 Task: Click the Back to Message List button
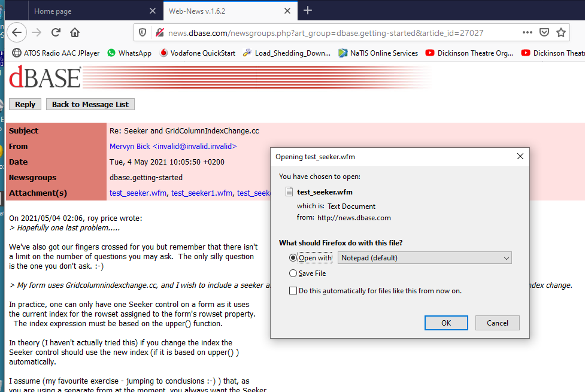(90, 104)
